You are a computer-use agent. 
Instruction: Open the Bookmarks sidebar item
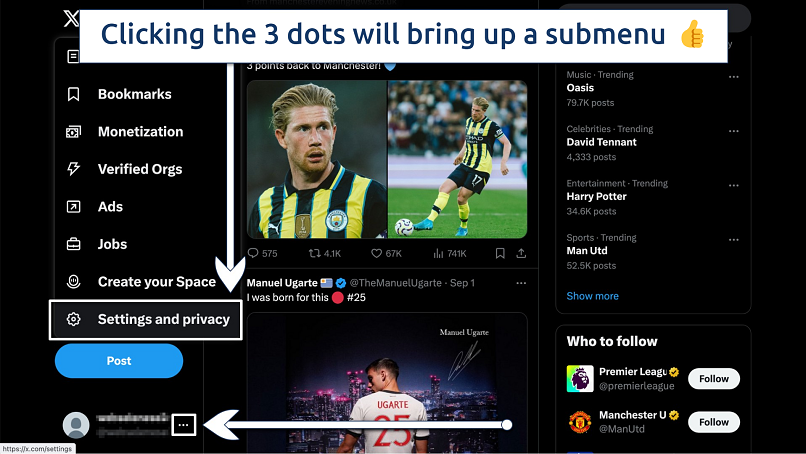pos(119,94)
